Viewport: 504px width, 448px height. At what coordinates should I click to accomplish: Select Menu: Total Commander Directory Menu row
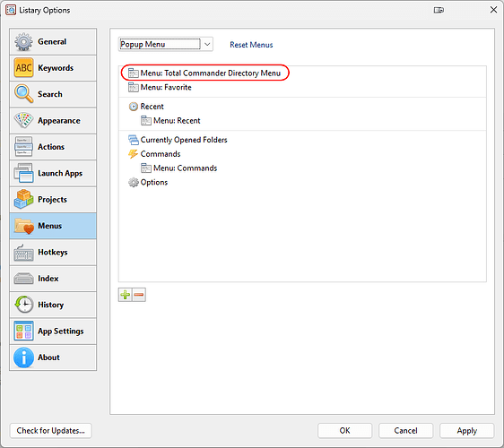(x=302, y=73)
